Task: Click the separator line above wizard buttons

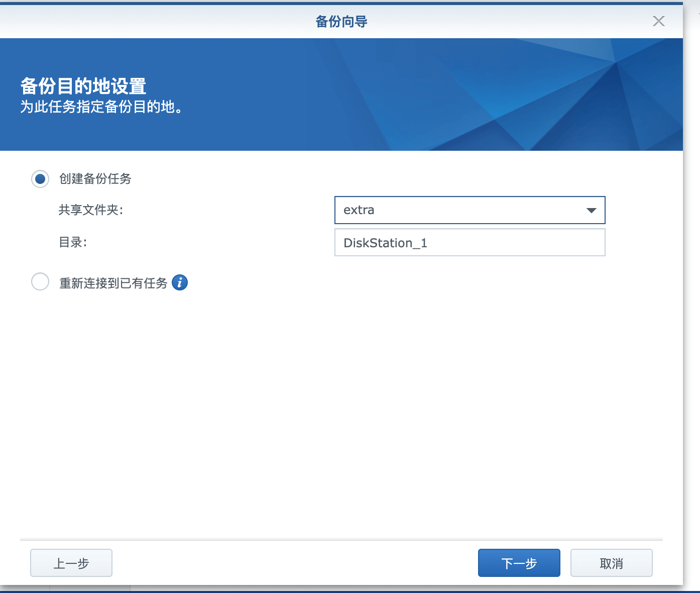Action: (x=341, y=540)
